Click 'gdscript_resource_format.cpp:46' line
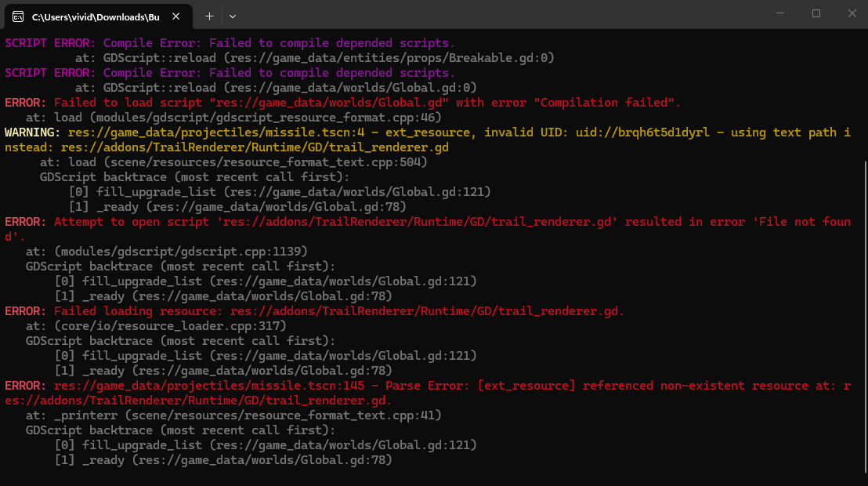 (233, 118)
